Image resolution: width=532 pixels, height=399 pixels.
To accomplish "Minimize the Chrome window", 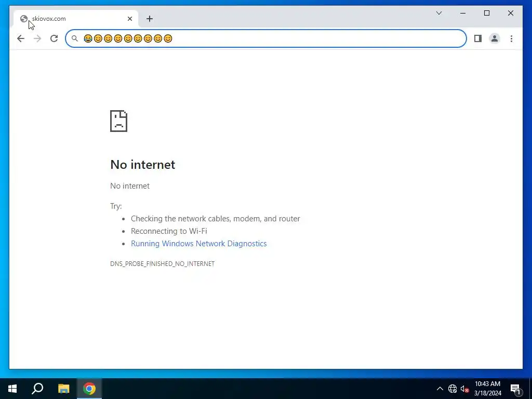I will (463, 13).
